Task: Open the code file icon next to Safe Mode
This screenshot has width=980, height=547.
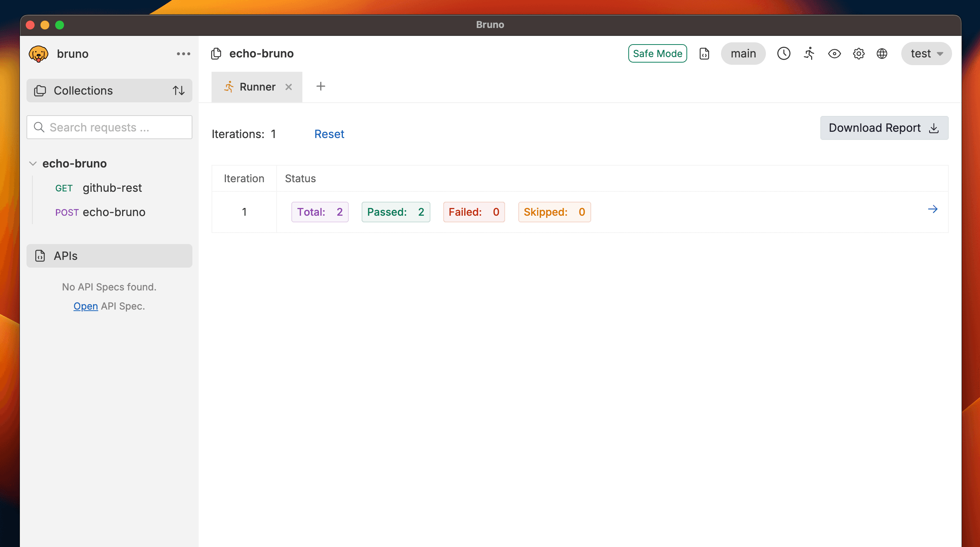Action: point(704,54)
